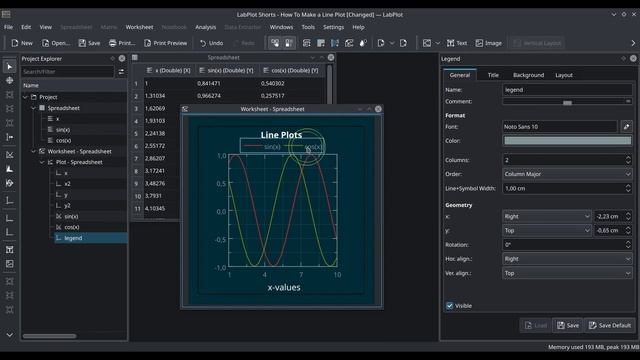Click the new matrix toolbar icon
This screenshot has width=640, height=360.
335,43
